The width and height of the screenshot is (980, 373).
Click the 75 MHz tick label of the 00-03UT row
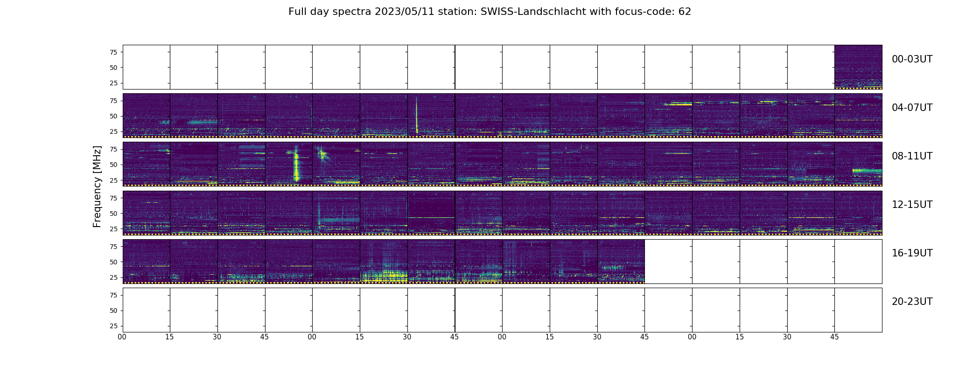(x=113, y=52)
